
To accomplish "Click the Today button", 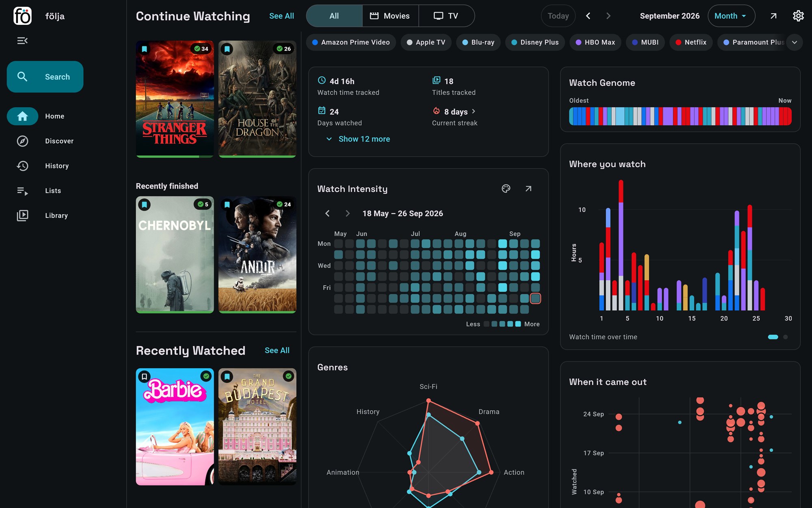I will pos(558,16).
